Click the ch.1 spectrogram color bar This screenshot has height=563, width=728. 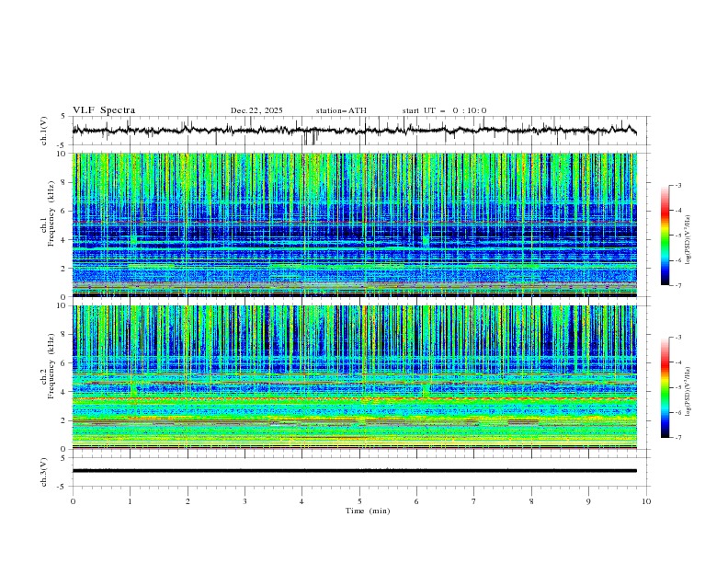pos(665,236)
